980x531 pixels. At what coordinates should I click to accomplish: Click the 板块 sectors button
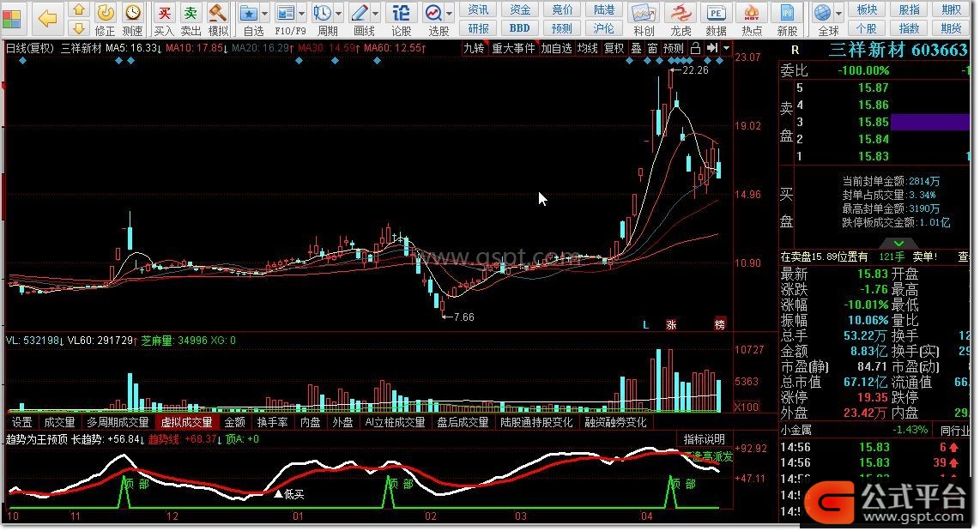pos(867,10)
